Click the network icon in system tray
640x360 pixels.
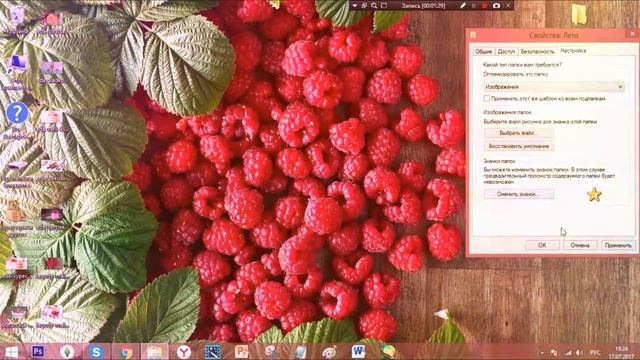(568, 353)
